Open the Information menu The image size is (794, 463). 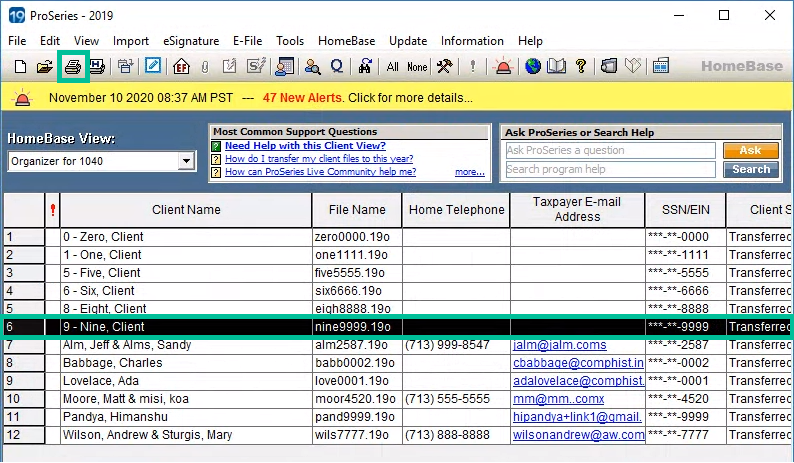[472, 41]
